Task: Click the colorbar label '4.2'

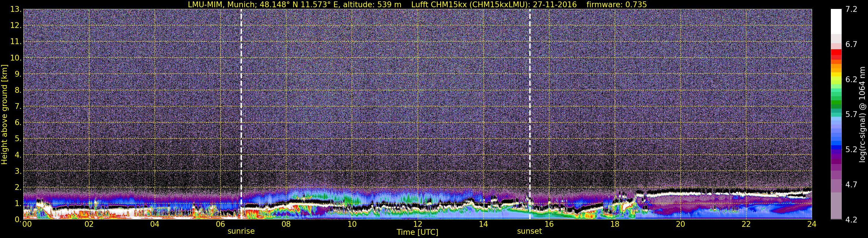Action: [851, 220]
